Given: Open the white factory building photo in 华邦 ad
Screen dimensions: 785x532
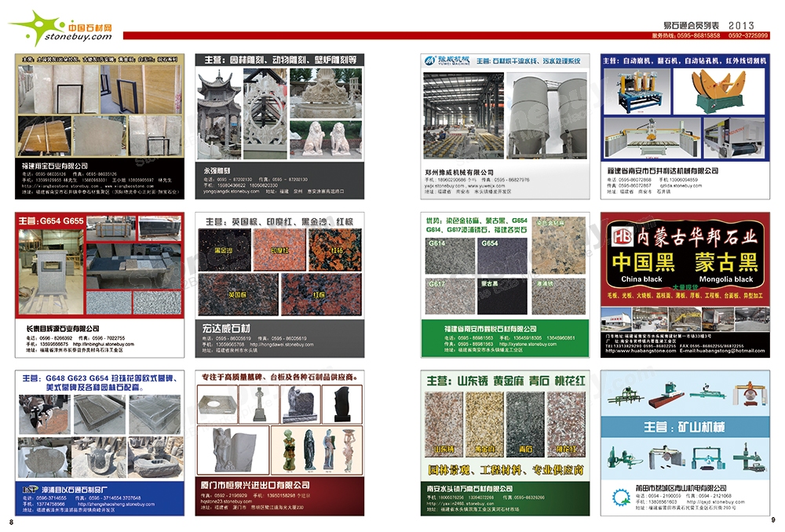Looking at the screenshot, I should pos(615,319).
